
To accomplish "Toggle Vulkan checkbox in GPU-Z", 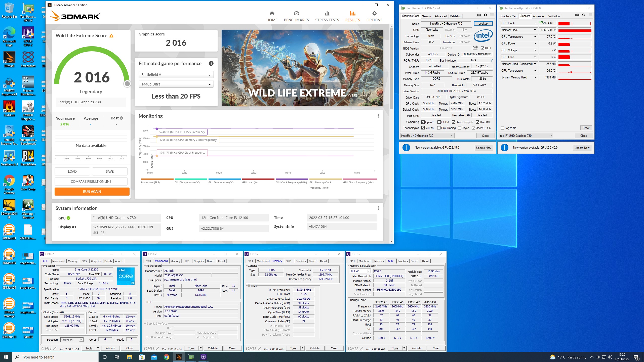I will pyautogui.click(x=423, y=128).
